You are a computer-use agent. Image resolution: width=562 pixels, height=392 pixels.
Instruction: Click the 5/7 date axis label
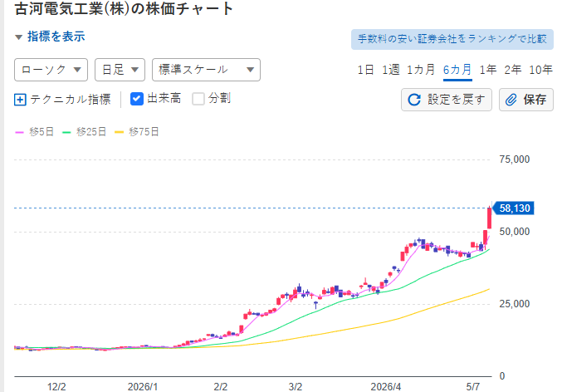point(472,387)
